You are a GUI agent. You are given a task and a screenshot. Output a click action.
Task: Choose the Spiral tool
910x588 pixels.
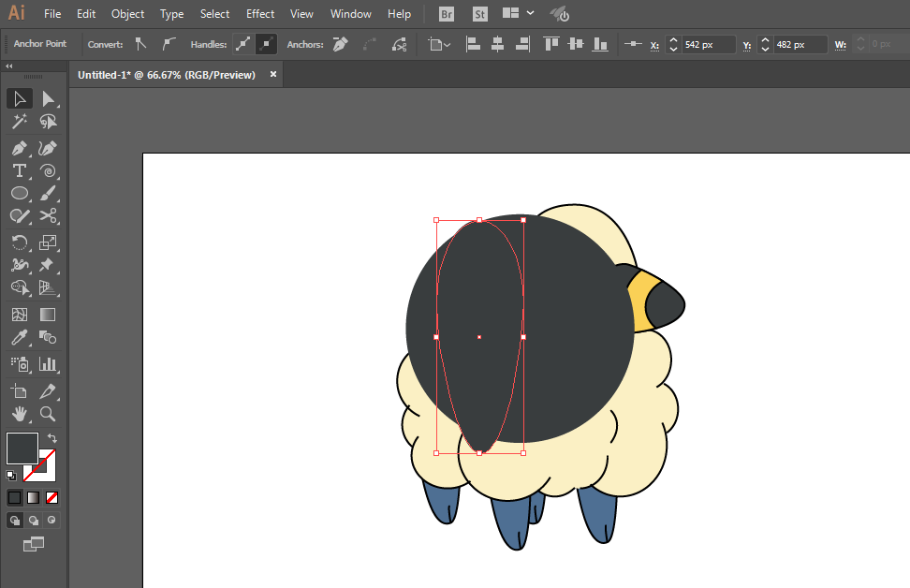(x=48, y=170)
